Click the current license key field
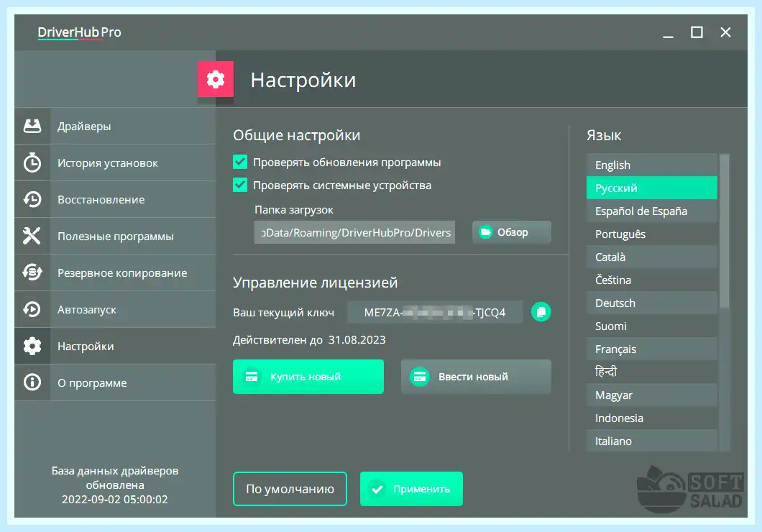762x532 pixels. [x=435, y=312]
